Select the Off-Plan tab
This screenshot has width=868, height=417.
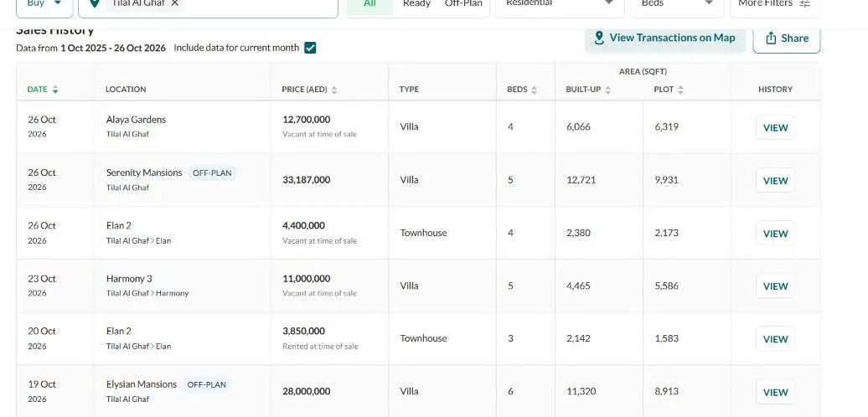pos(463,4)
